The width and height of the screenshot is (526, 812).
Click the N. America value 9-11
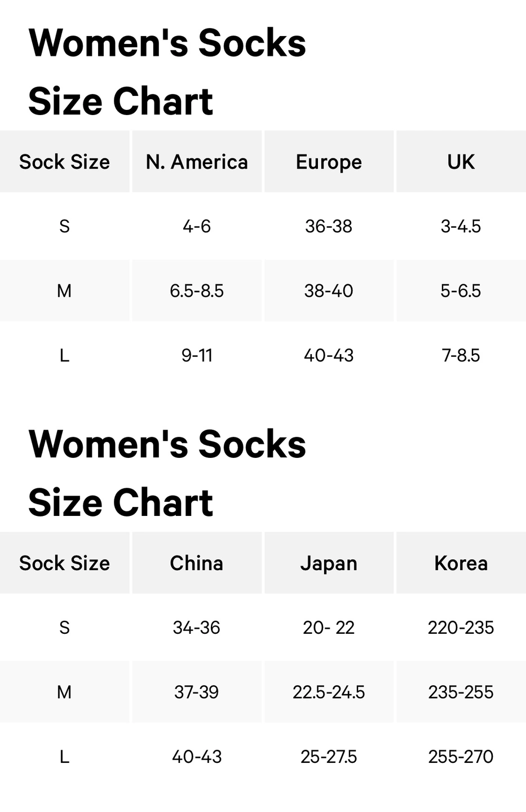coord(197,355)
